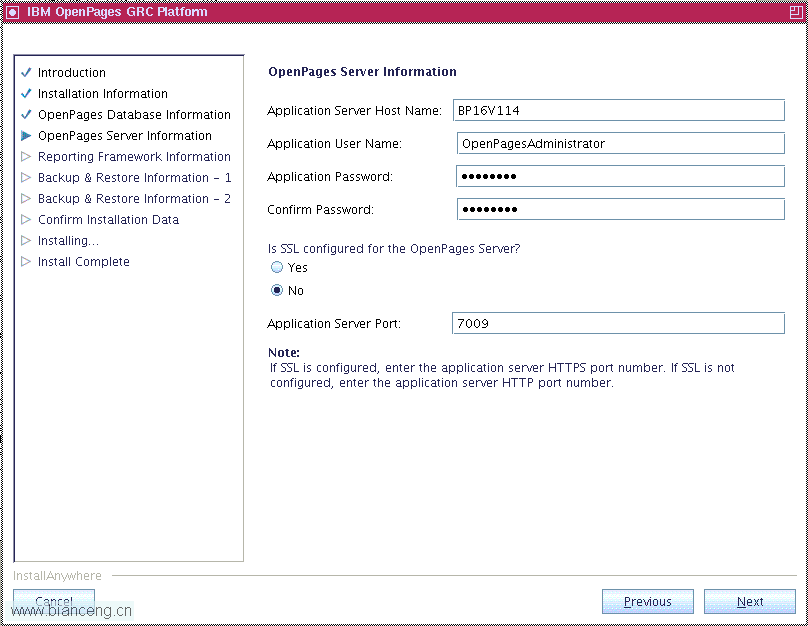
Task: Select the Reporting Framework Information step label
Action: tap(134, 157)
